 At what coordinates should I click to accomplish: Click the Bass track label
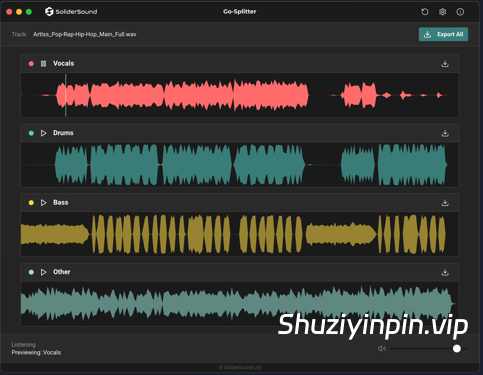pos(61,202)
